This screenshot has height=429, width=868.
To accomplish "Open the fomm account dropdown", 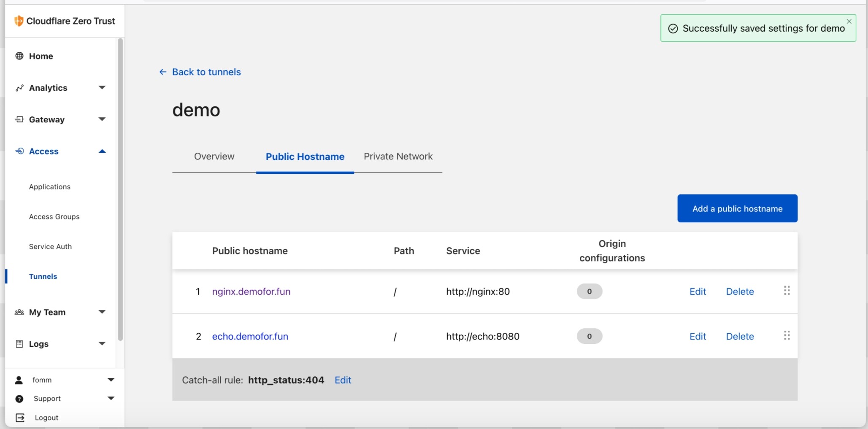I will (111, 380).
